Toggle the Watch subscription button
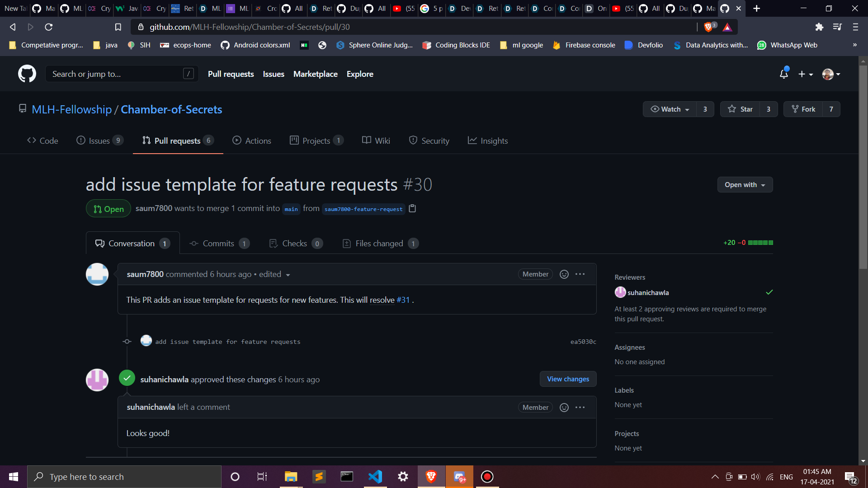Screen dimensions: 868x488 click(x=670, y=109)
